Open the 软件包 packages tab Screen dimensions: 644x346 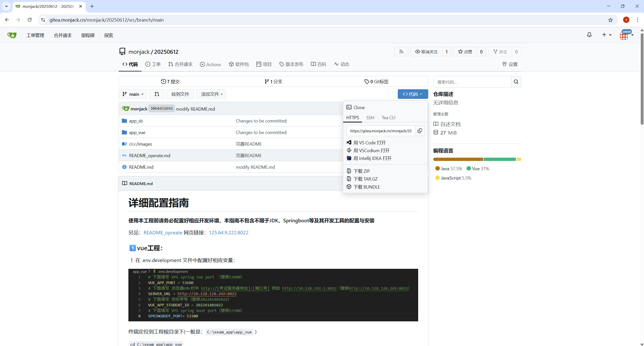(239, 64)
